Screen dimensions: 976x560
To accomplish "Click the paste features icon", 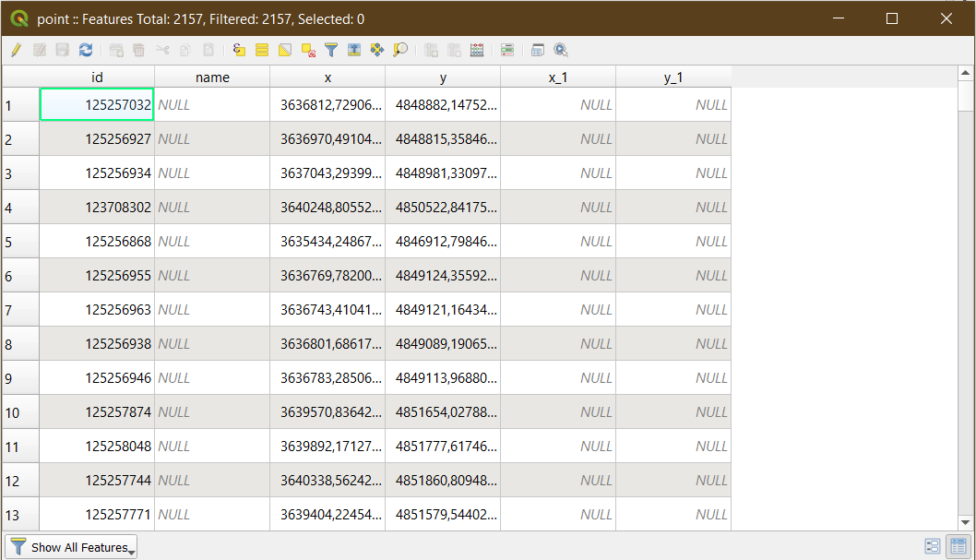I will 208,50.
